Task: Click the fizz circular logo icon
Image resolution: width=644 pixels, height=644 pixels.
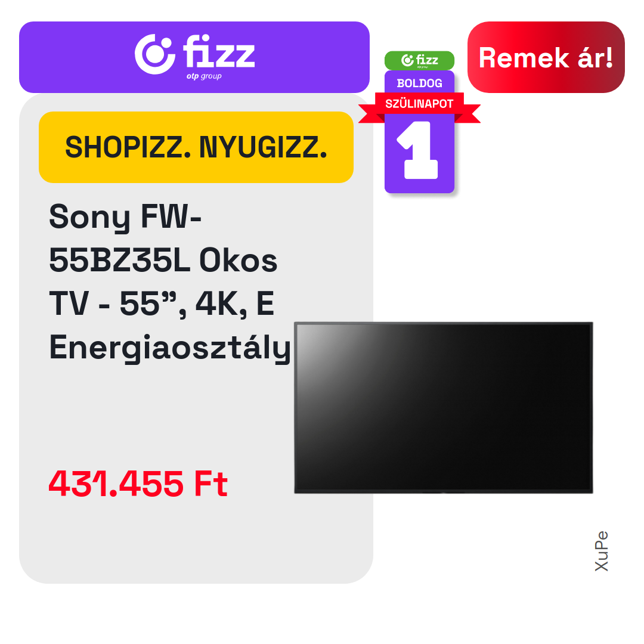Action: pyautogui.click(x=155, y=54)
